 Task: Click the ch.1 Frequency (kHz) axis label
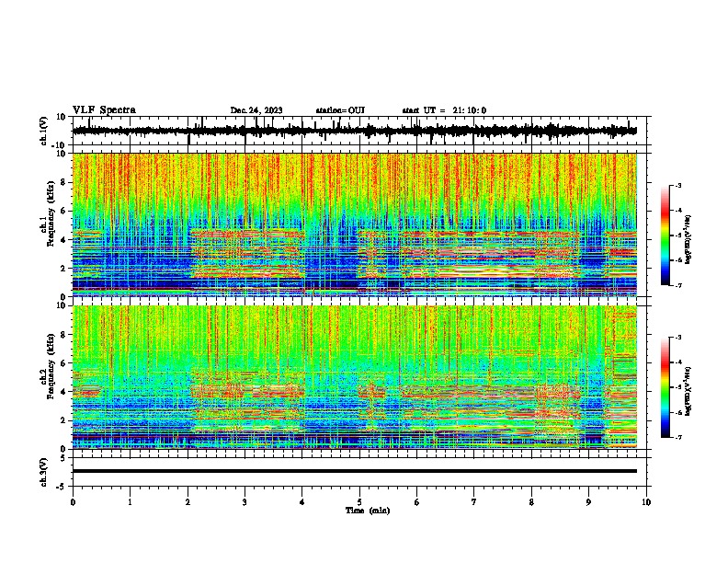click(x=50, y=215)
